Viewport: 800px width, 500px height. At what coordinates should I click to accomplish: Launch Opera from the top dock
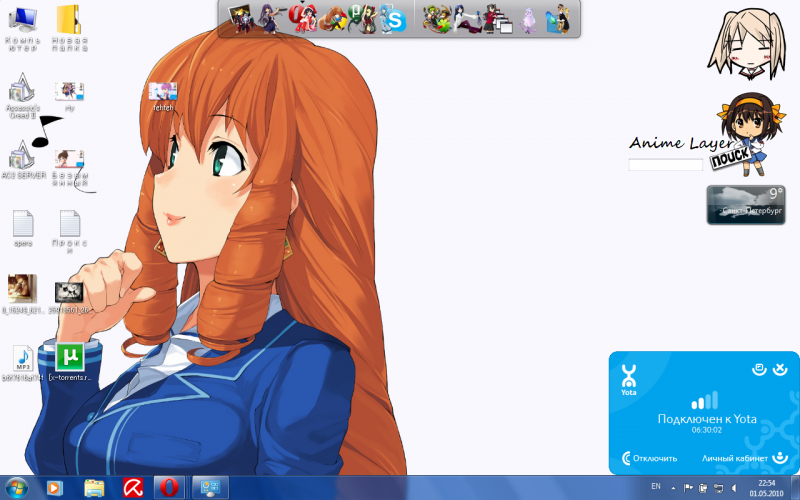tap(301, 19)
